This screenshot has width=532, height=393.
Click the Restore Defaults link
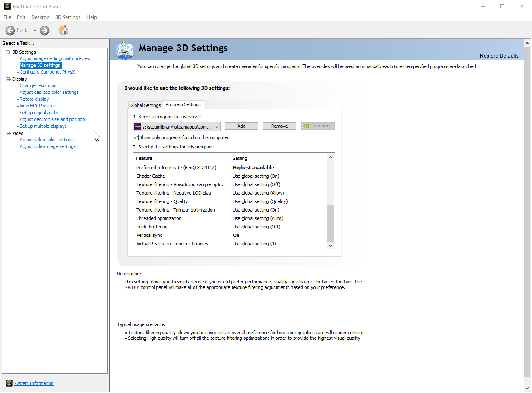499,56
